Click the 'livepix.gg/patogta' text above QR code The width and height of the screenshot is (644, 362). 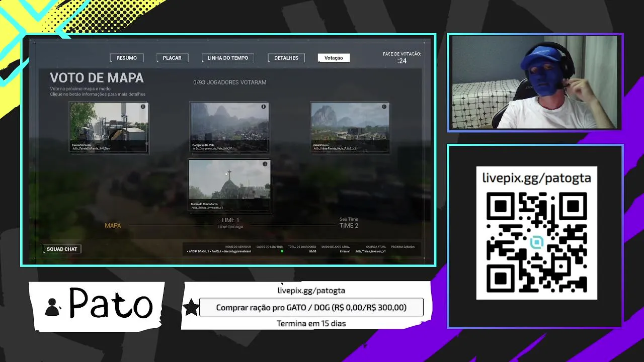click(537, 178)
